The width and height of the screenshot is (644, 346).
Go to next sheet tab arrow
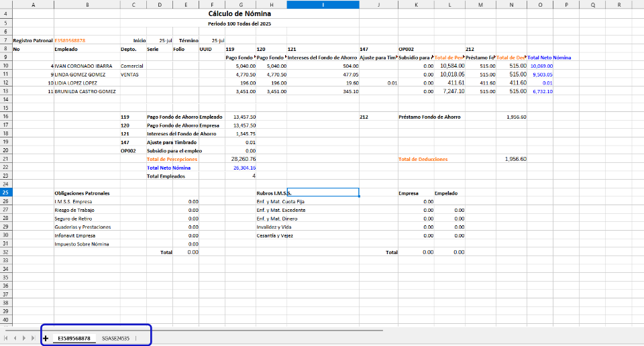pos(24,338)
